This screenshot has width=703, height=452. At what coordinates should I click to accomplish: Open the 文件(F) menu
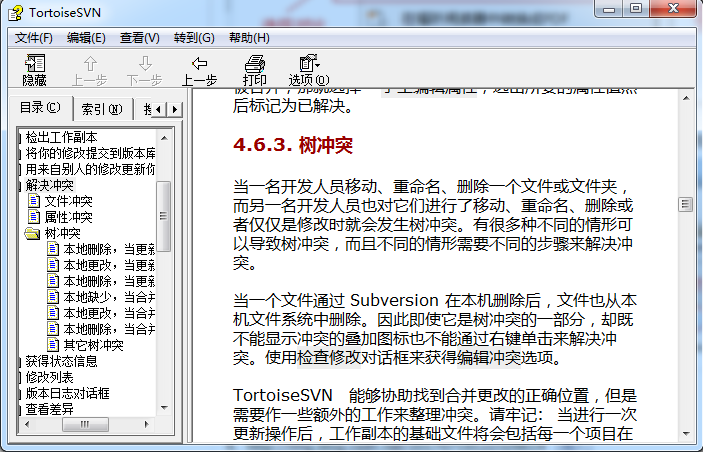click(34, 38)
